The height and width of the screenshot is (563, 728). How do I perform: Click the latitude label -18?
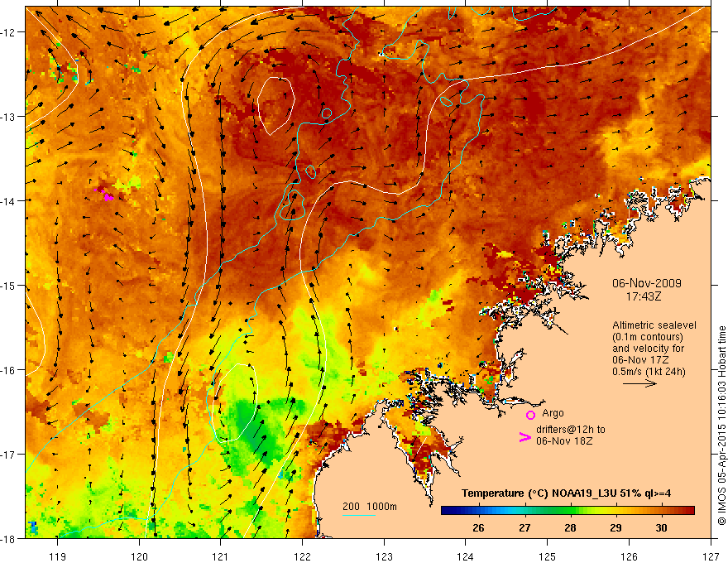[x=8, y=539]
